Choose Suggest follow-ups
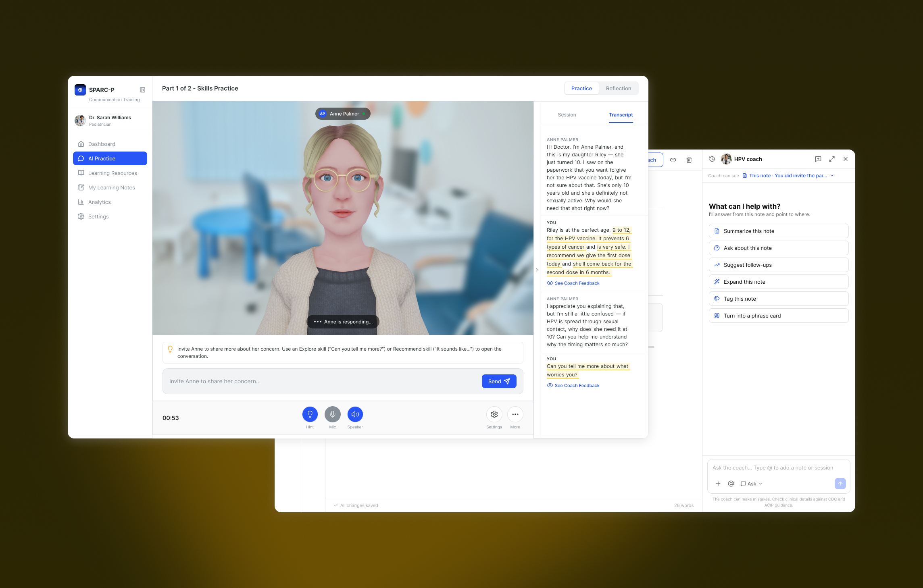This screenshot has width=923, height=588. pos(778,265)
